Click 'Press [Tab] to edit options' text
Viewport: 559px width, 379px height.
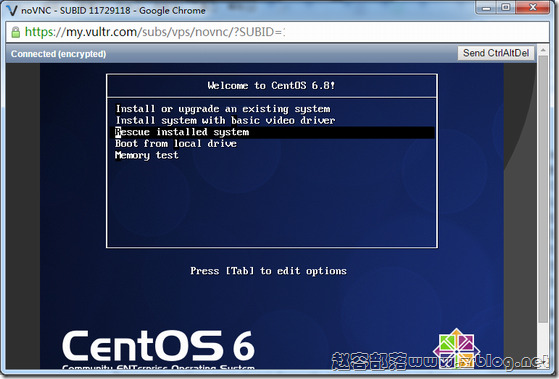268,271
